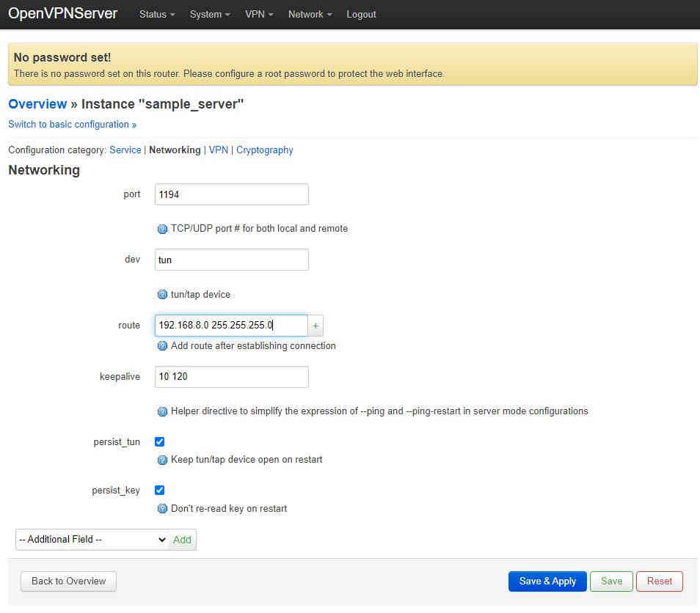This screenshot has height=613, width=700.
Task: Switch to basic configuration link
Action: pyautogui.click(x=73, y=125)
